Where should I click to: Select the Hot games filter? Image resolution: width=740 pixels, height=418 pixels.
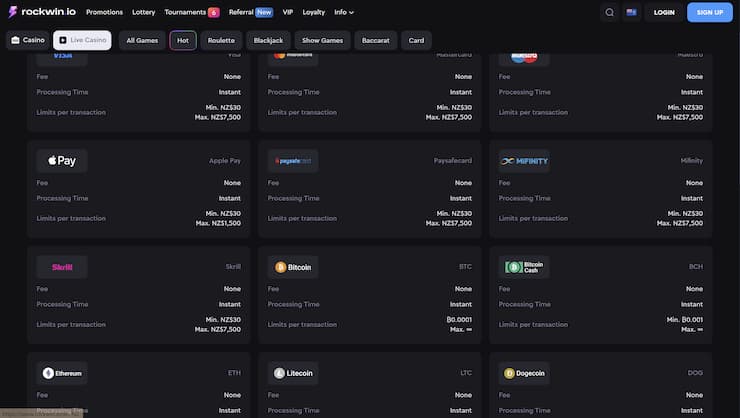[183, 41]
